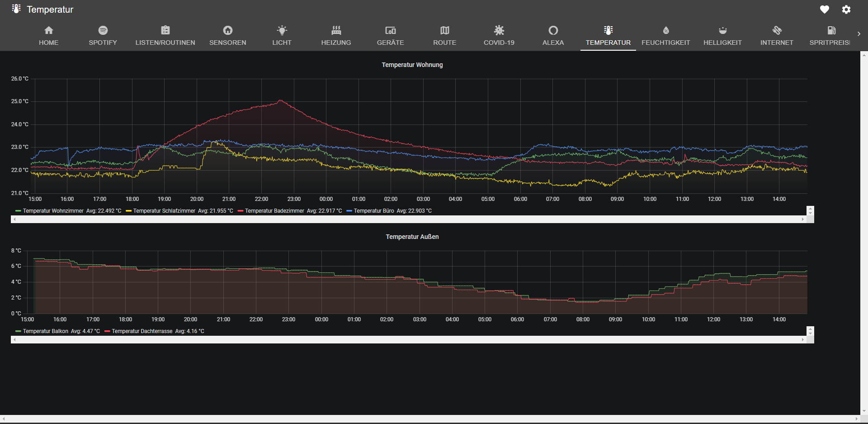Click the page bottom scrollbar left arrow
The width and height of the screenshot is (868, 424).
tap(4, 419)
